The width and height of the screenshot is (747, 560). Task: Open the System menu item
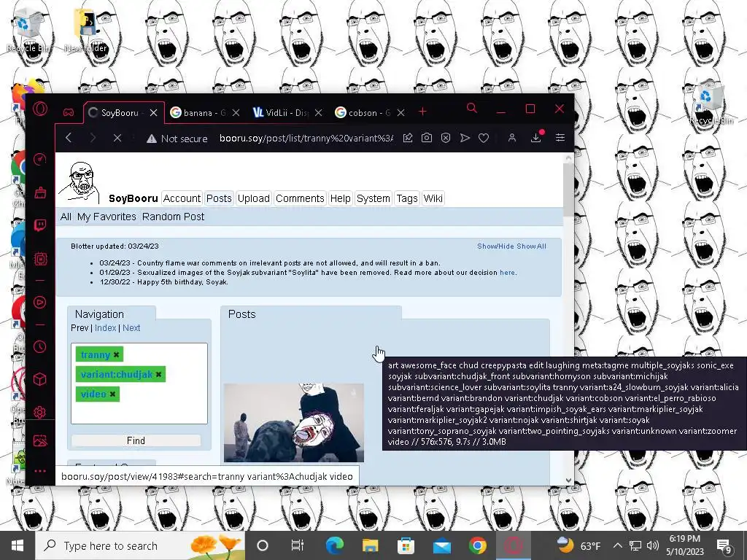pos(373,198)
